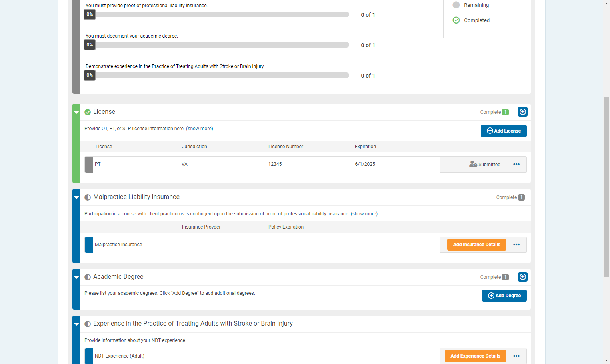Collapse the Academic Degree section arrow

76,277
